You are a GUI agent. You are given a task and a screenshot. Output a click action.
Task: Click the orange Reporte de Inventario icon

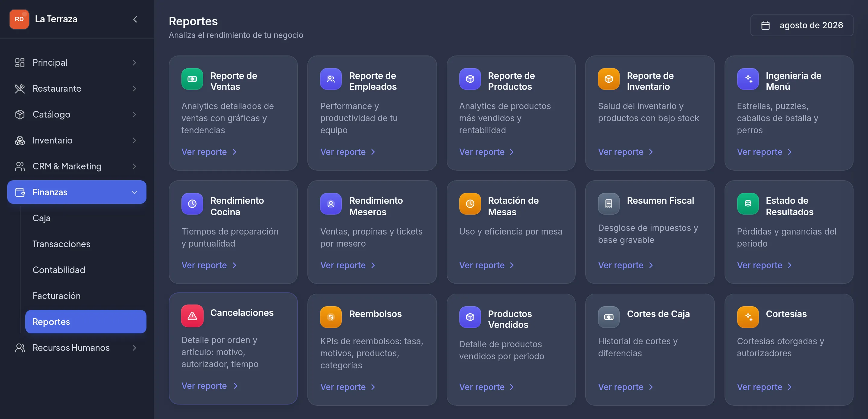point(609,79)
